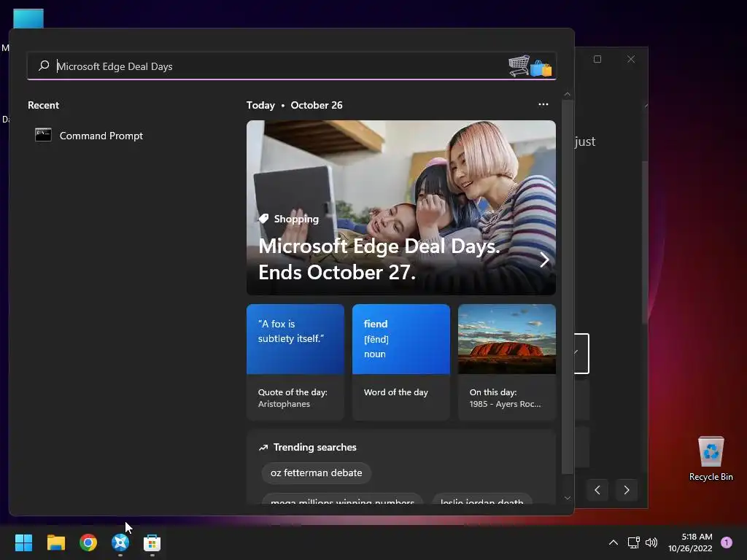The height and width of the screenshot is (560, 747).
Task: Select the leslie jordan death trending search
Action: point(481,499)
